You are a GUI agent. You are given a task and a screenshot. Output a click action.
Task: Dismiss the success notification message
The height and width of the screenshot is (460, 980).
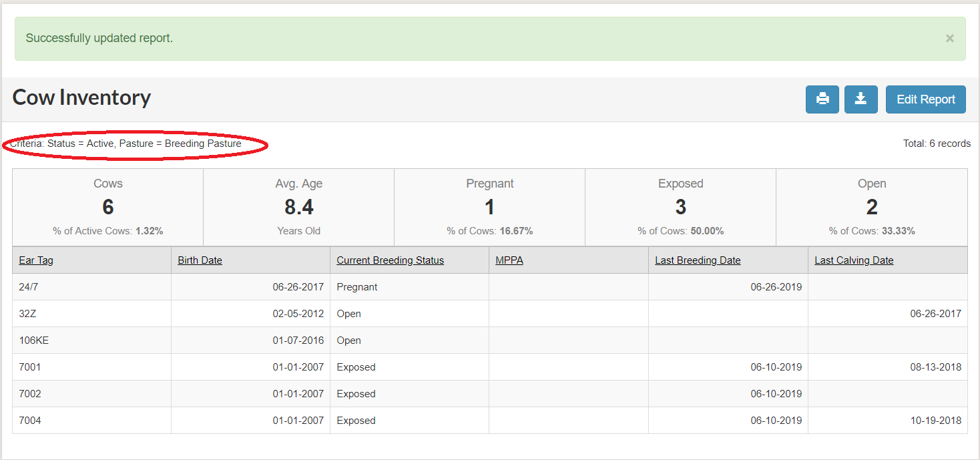pyautogui.click(x=949, y=38)
